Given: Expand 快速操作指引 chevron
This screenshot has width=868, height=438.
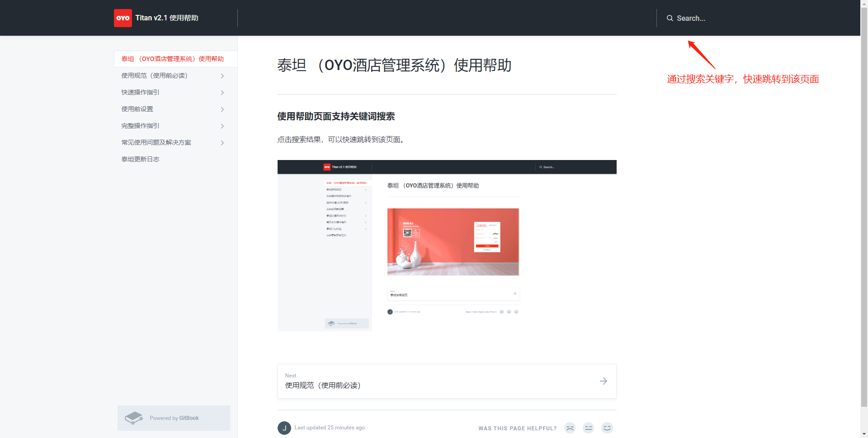Looking at the screenshot, I should pos(222,93).
